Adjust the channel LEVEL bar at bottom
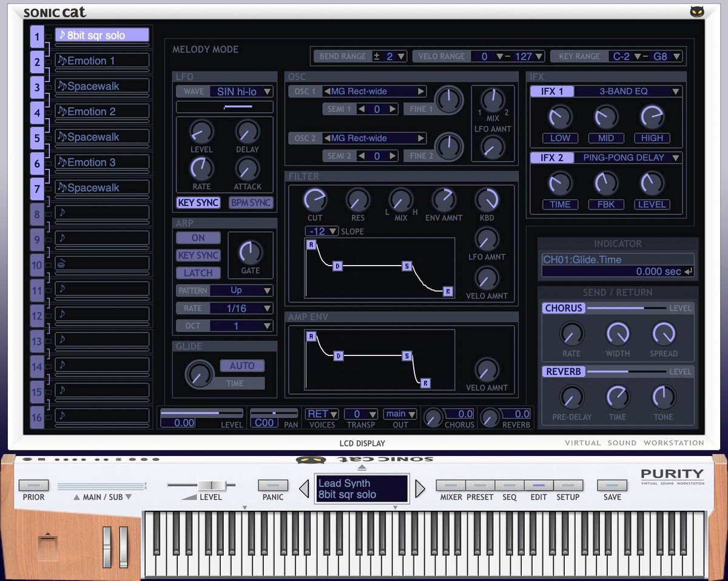This screenshot has height=581, width=728. [201, 413]
